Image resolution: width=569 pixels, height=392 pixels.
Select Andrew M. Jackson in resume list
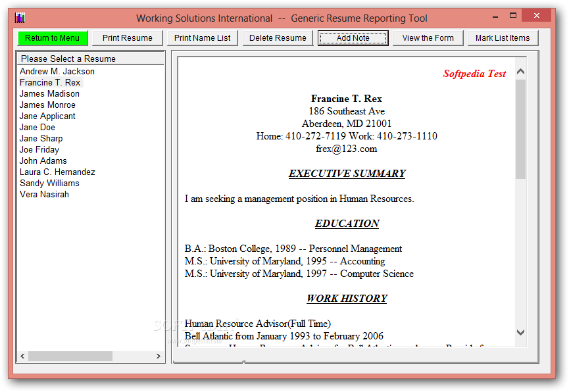(x=57, y=72)
